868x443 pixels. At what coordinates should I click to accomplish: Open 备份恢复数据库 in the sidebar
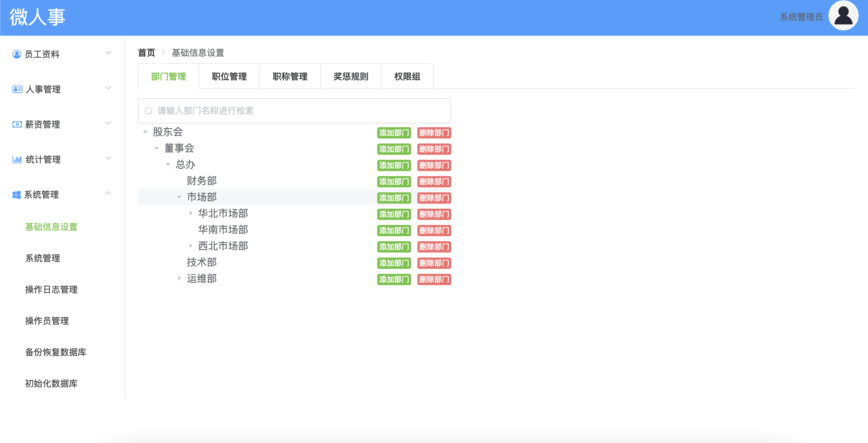click(x=55, y=352)
